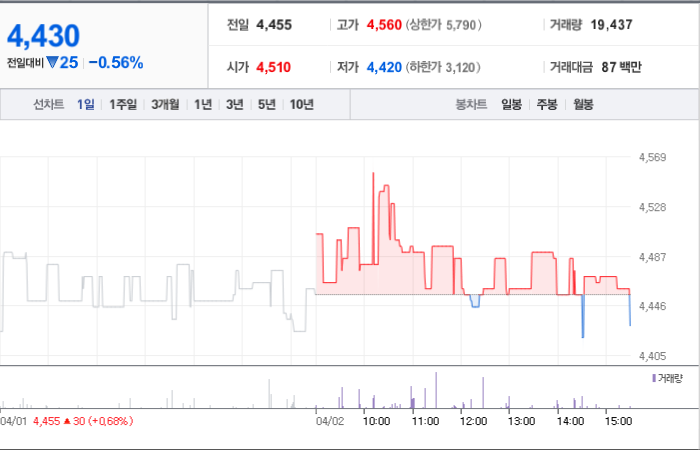Select the 3년 chart range

pos(234,104)
